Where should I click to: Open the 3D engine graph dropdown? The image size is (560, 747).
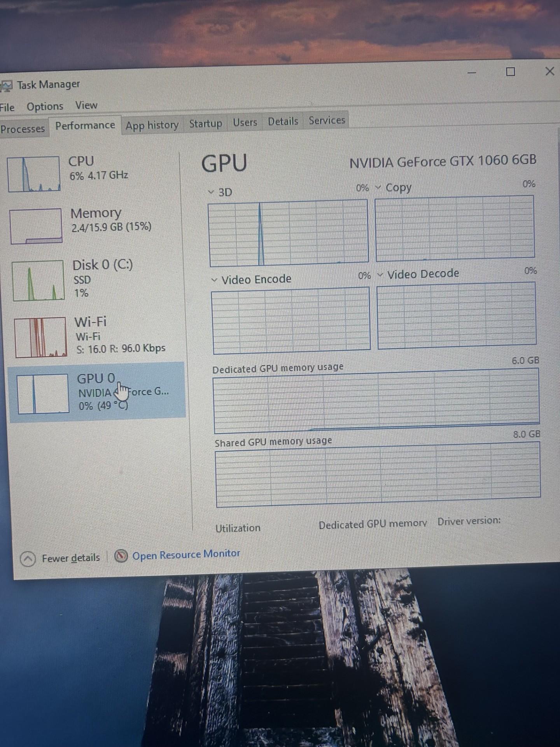211,192
